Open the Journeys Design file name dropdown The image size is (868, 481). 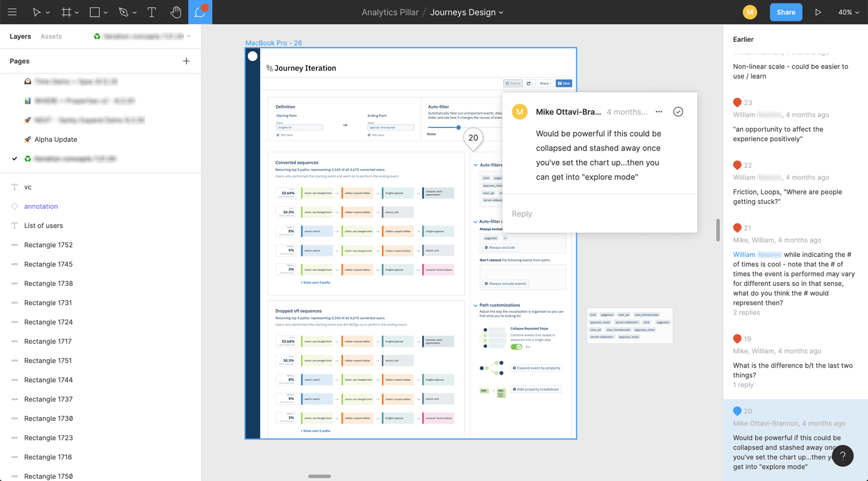coord(466,12)
